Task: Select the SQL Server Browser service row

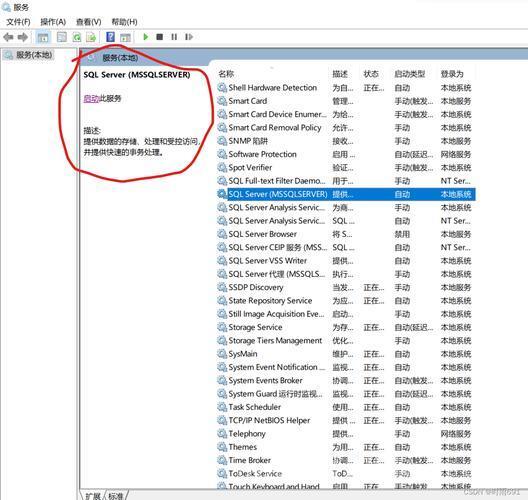Action: click(346, 234)
